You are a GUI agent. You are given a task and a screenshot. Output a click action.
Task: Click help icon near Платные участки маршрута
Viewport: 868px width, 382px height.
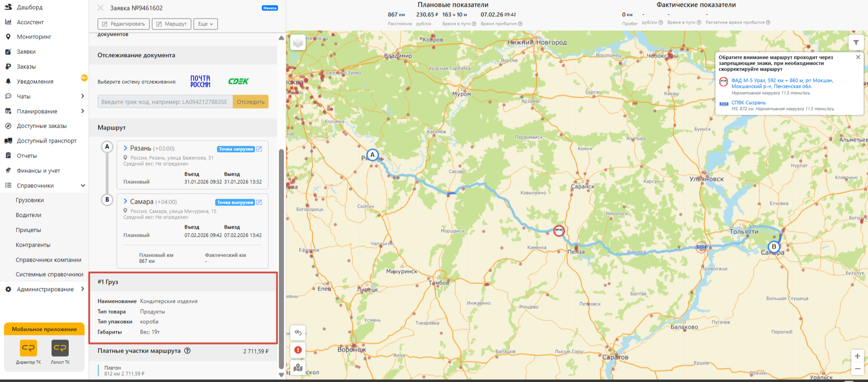tap(187, 351)
